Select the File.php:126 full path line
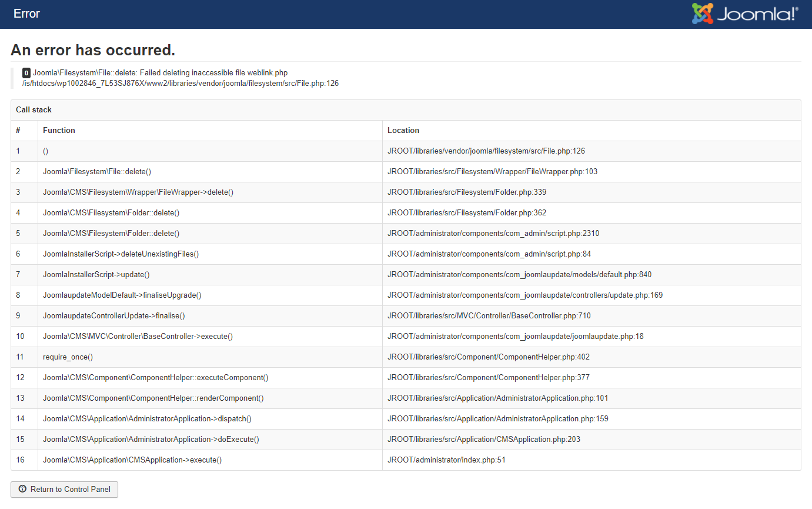Screen dimensions: 812x509 pyautogui.click(x=180, y=84)
